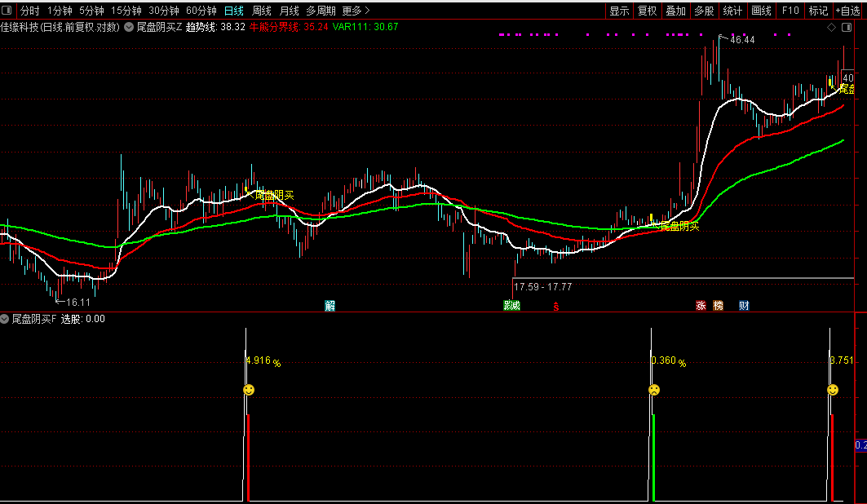Switch to 5分钟 period

click(x=91, y=11)
